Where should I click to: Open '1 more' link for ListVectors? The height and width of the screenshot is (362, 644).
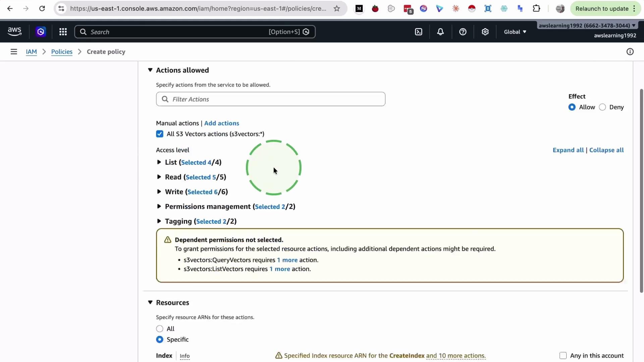280,269
